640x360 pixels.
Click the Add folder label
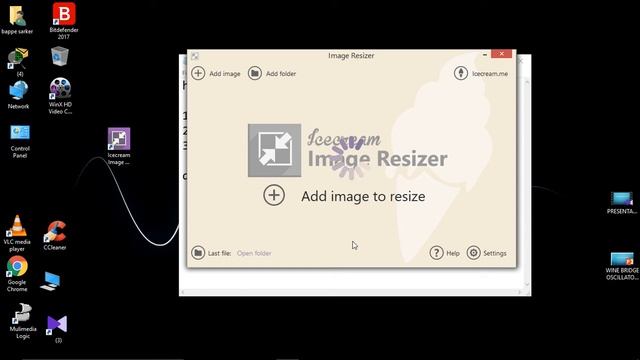point(281,74)
